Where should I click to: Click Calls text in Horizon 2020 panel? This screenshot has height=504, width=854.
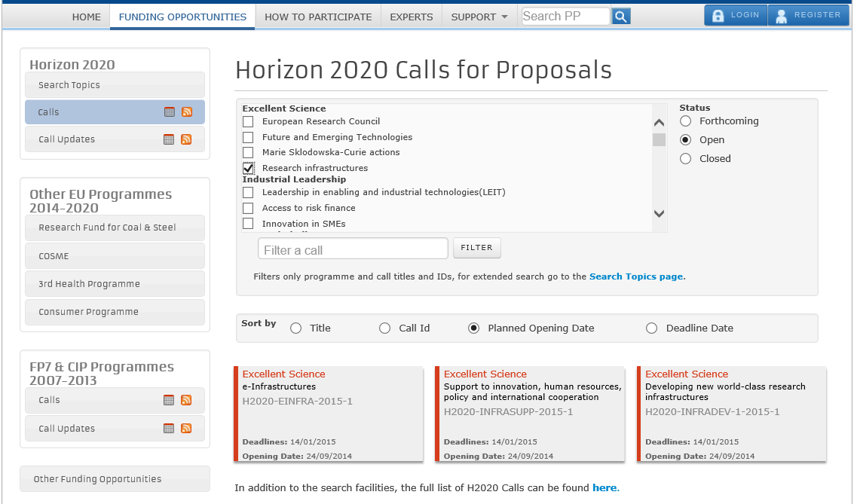[x=48, y=112]
